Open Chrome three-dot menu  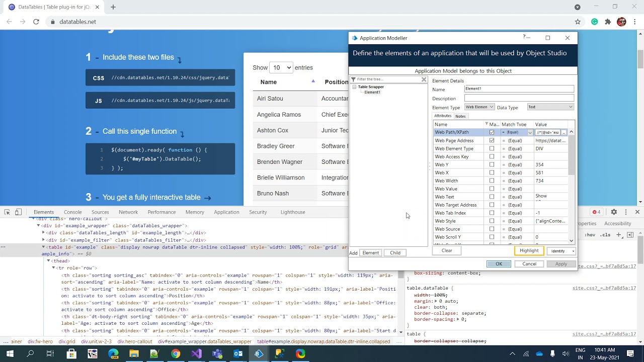(635, 22)
